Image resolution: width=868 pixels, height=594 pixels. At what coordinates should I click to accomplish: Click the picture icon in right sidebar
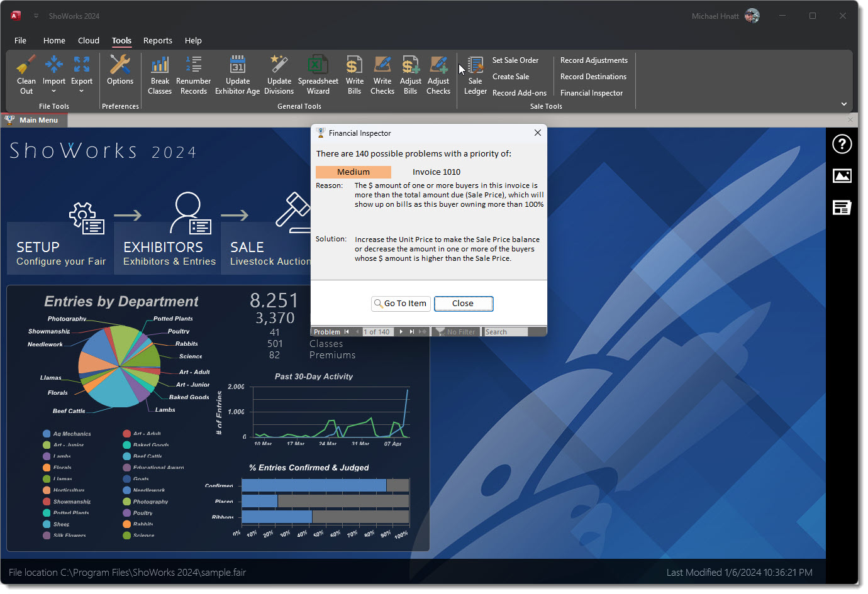842,176
